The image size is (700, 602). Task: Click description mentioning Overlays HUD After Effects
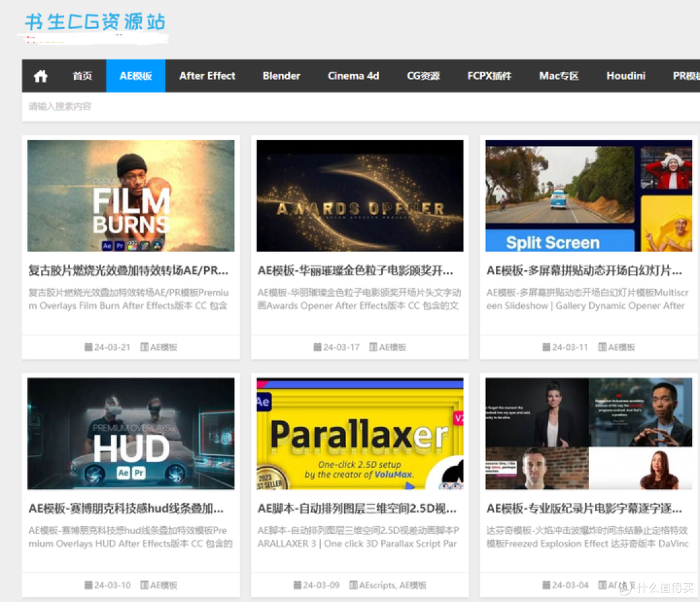coord(130,537)
